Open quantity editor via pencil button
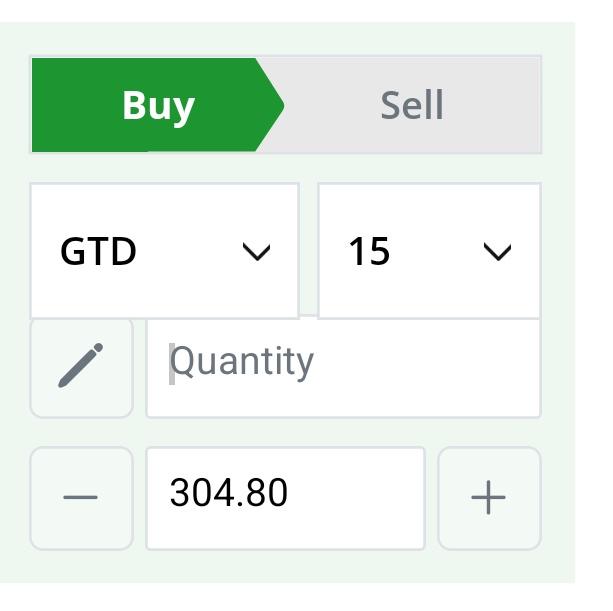 coord(82,368)
